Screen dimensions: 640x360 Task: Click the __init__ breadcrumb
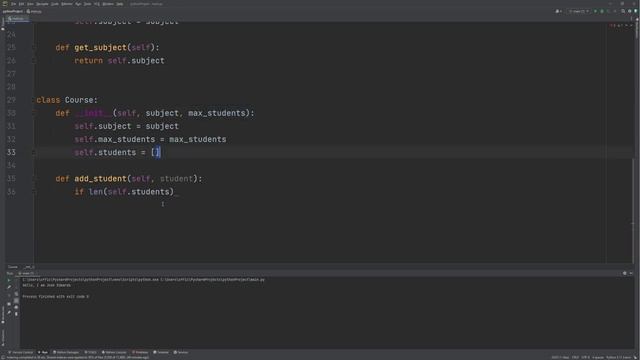(29, 267)
